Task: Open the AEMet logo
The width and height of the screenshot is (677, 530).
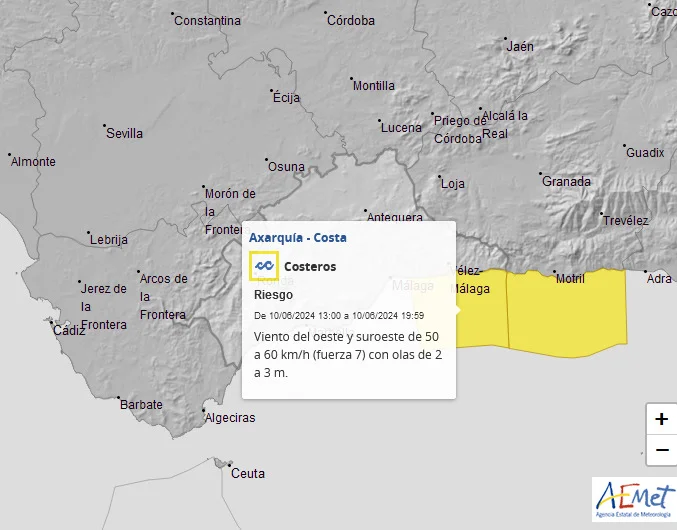Action: tap(634, 499)
